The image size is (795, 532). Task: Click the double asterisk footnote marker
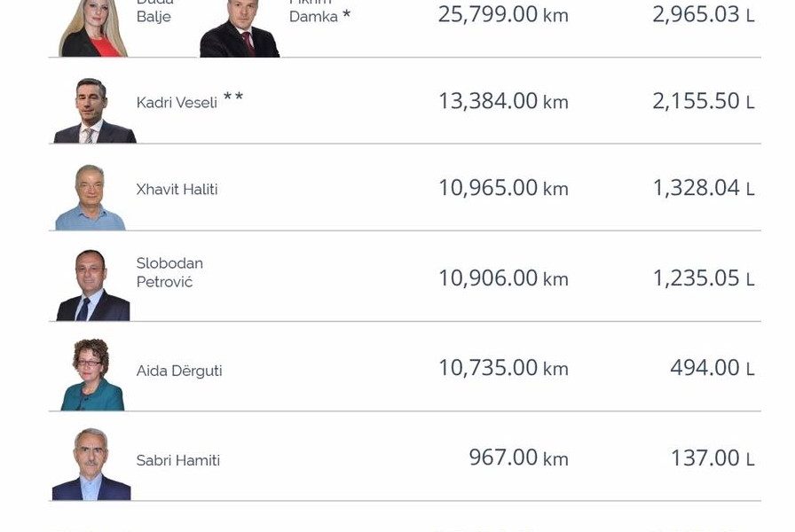coord(233,97)
